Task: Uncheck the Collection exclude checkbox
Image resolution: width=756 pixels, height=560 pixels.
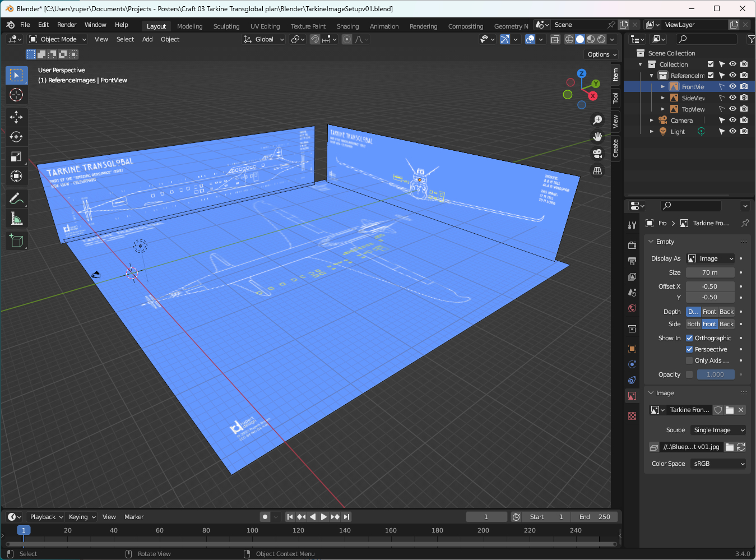Action: pyautogui.click(x=711, y=64)
